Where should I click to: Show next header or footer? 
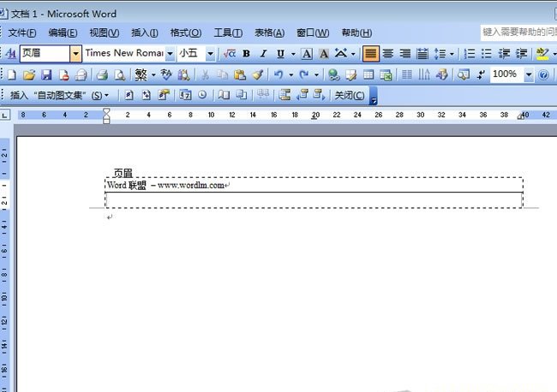point(319,95)
